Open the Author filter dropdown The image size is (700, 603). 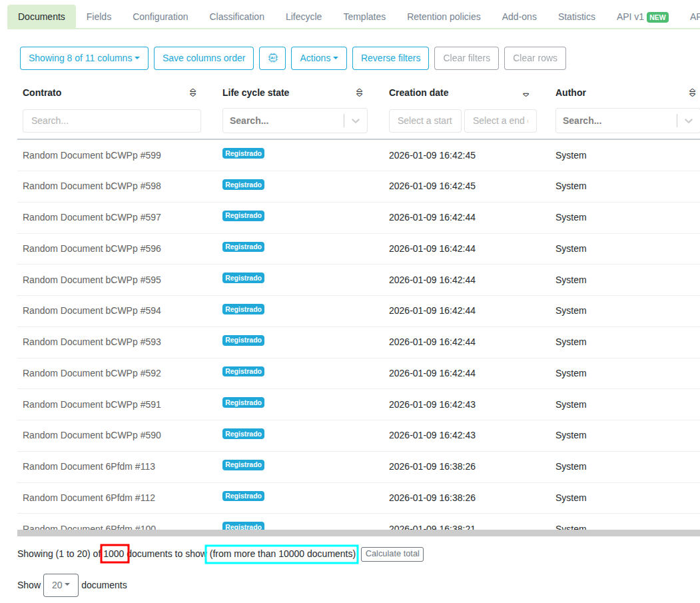tap(688, 121)
